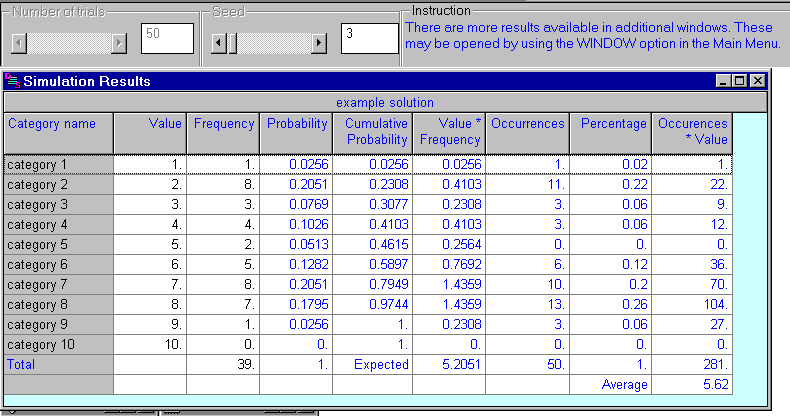Viewport: 790px width, 416px height.
Task: Select the category 8 row header
Action: tap(58, 304)
